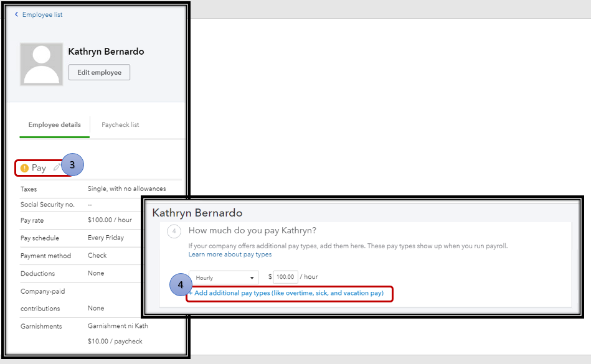This screenshot has width=591, height=364.
Task: Click Kathryn Bernardo's profile avatar
Action: (42, 64)
